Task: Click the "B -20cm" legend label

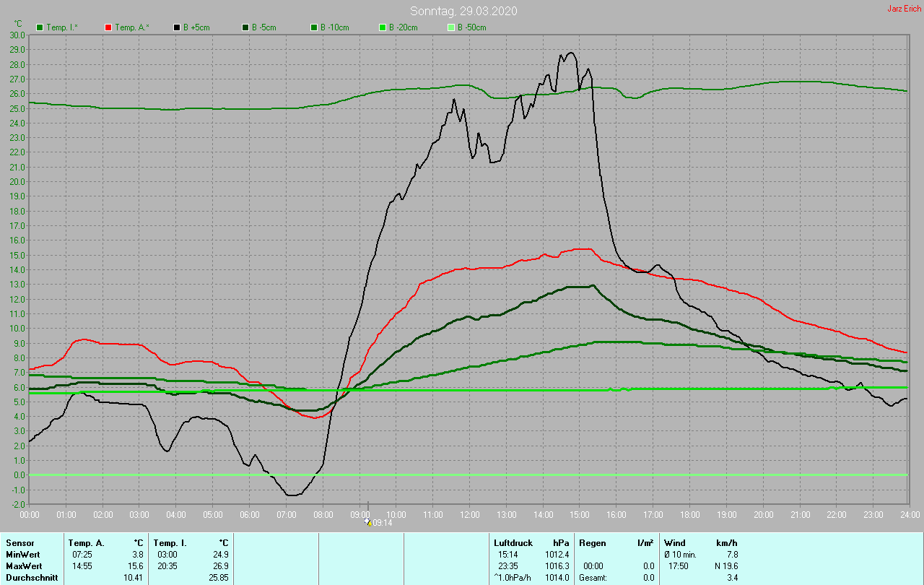Action: pyautogui.click(x=404, y=27)
